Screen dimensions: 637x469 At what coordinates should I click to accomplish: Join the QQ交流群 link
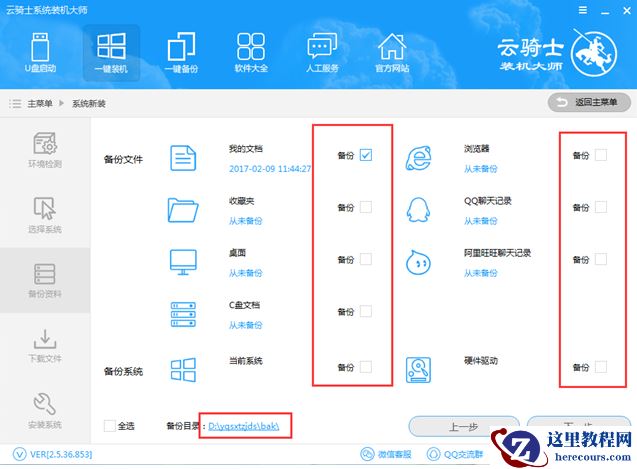455,454
